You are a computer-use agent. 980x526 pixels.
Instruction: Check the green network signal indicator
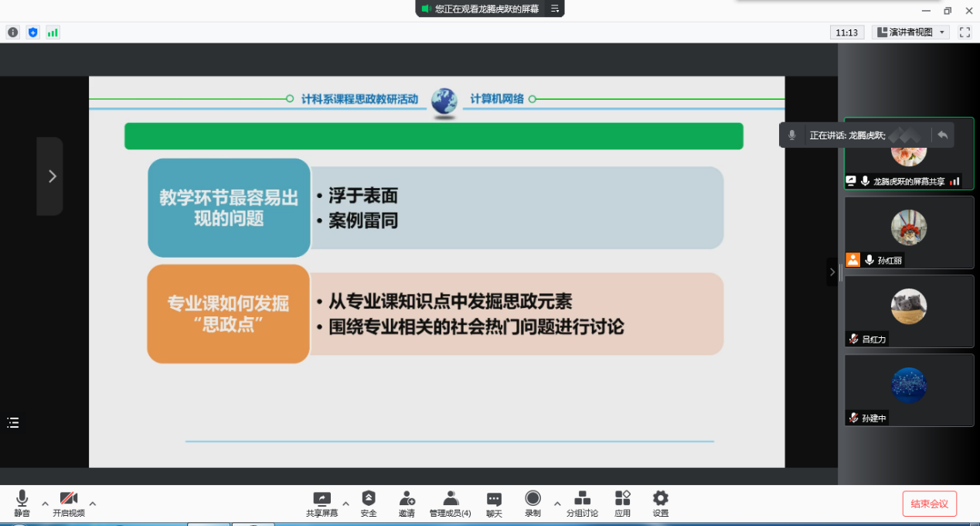(53, 32)
